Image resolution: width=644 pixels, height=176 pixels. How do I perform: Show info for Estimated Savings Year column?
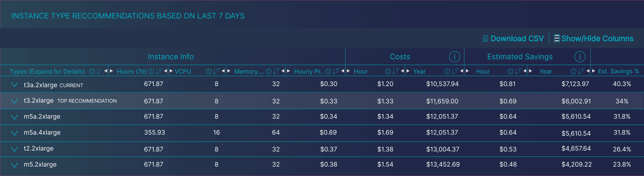tap(574, 71)
